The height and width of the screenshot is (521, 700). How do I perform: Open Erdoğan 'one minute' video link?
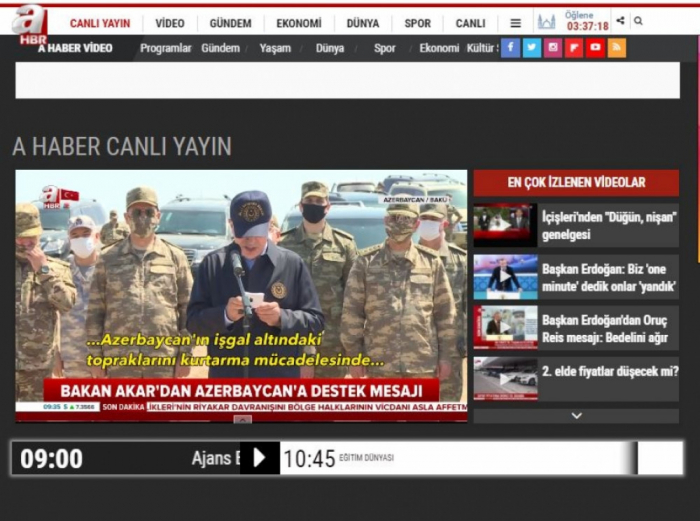609,278
